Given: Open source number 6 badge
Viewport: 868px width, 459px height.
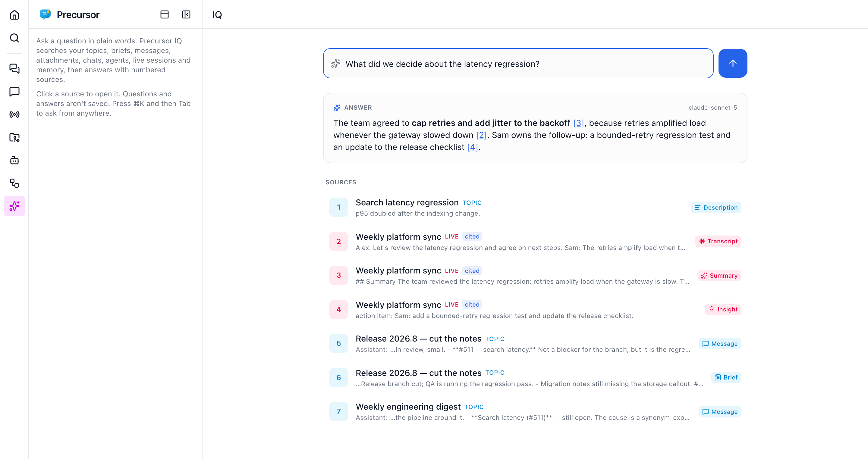Looking at the screenshot, I should [x=339, y=378].
